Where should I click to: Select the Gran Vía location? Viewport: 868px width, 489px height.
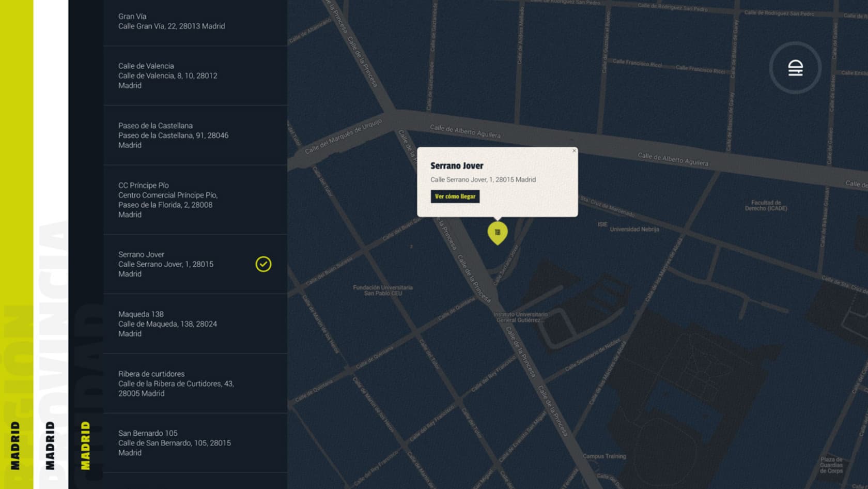[195, 22]
